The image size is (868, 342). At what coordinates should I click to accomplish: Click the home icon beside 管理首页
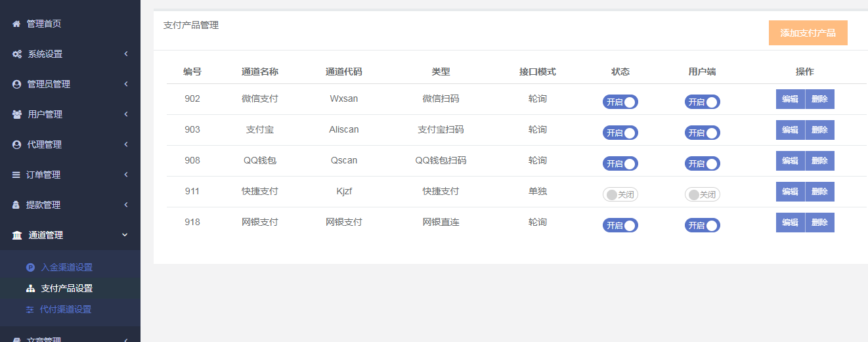(x=16, y=24)
